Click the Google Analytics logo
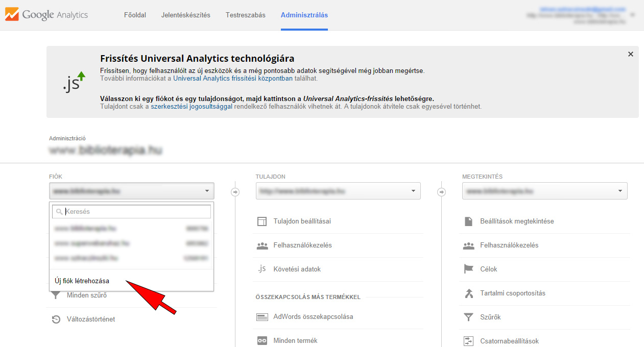This screenshot has width=644, height=347. tap(46, 15)
